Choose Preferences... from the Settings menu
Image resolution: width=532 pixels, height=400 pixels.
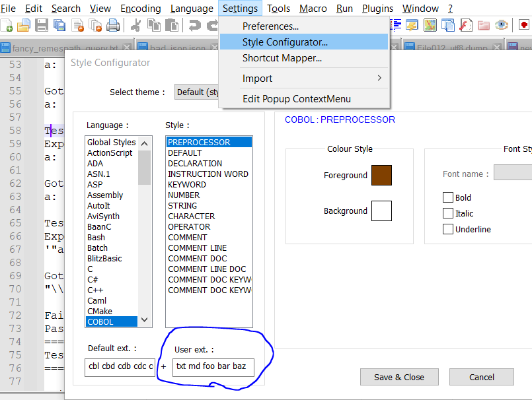[304, 26]
